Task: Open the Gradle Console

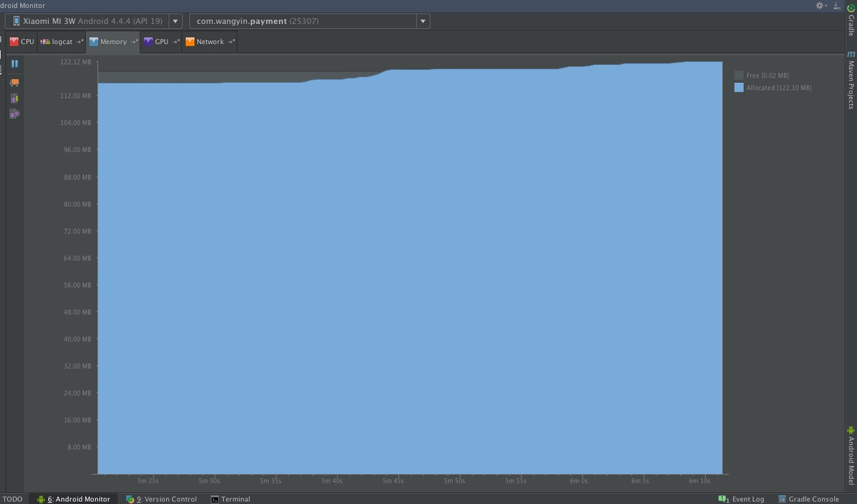Action: click(809, 499)
